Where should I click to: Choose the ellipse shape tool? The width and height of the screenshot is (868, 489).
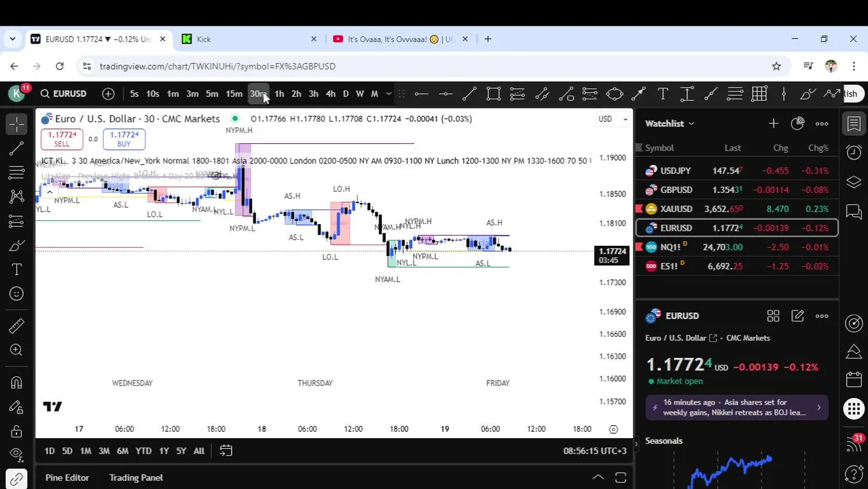(x=615, y=94)
